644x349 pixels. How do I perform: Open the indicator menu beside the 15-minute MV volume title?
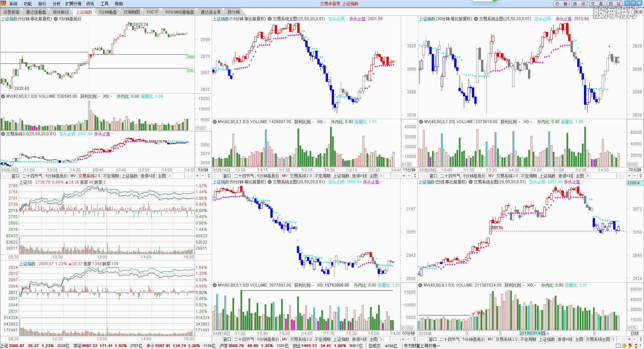(x=215, y=122)
